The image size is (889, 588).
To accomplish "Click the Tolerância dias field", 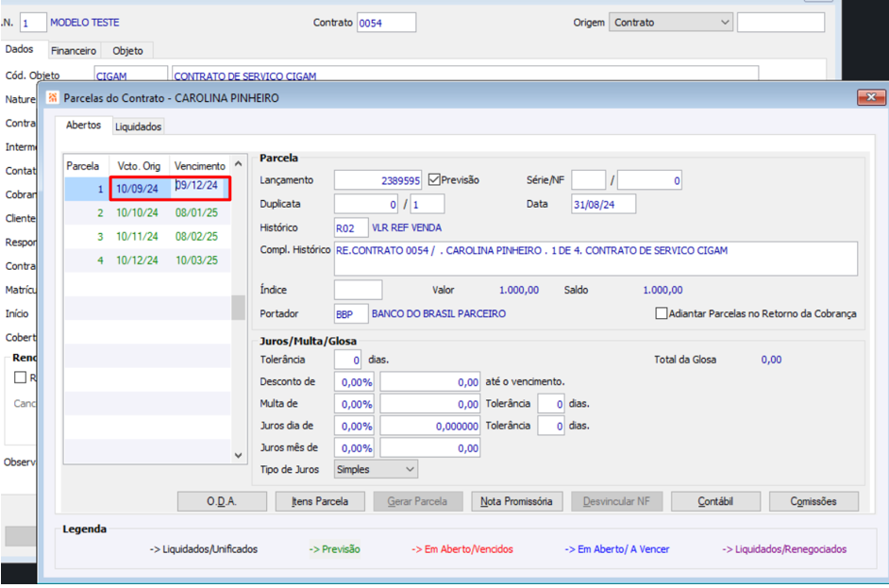I will tap(348, 360).
